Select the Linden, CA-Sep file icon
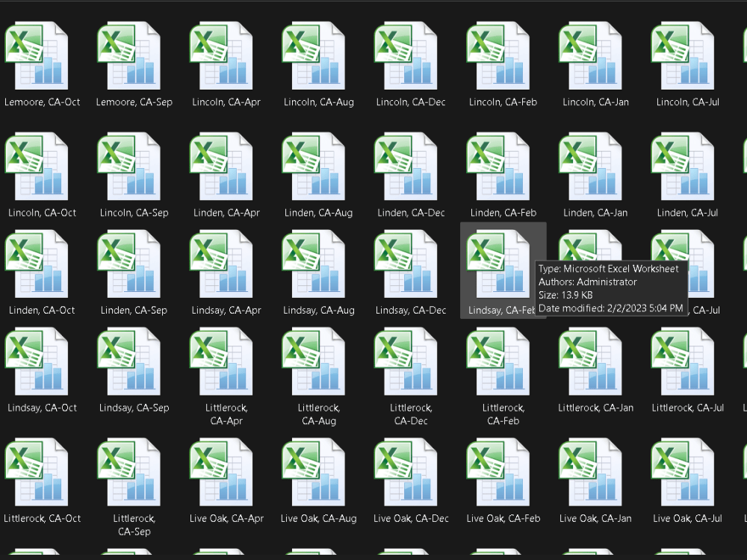 [x=129, y=264]
